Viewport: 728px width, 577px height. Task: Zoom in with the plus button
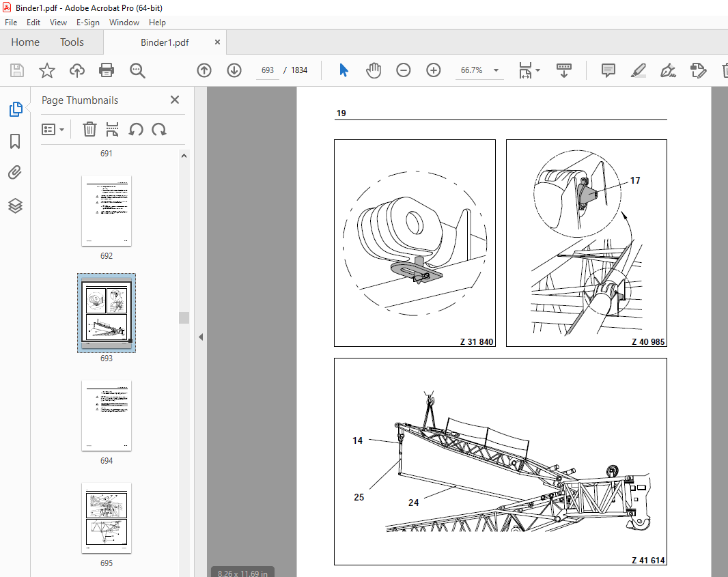tap(433, 70)
